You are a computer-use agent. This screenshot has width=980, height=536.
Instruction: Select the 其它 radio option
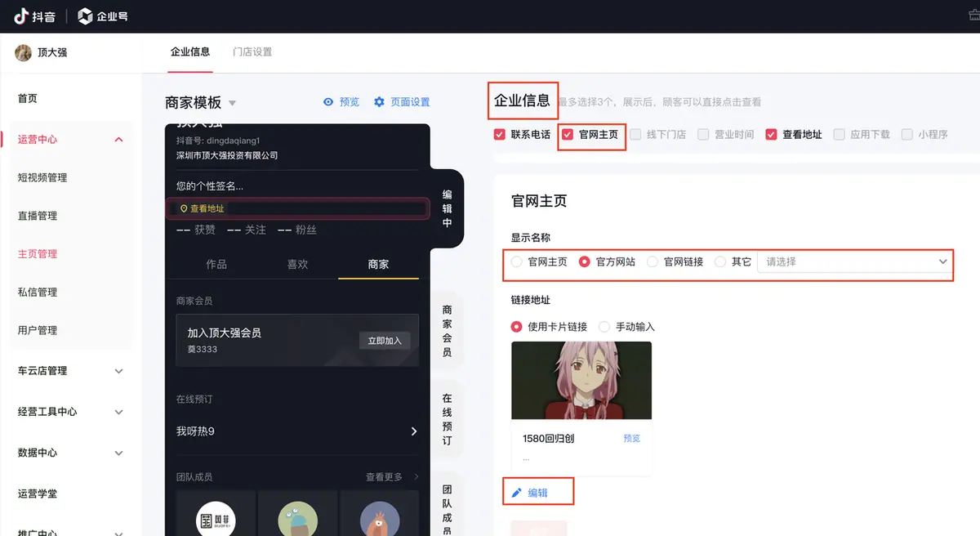pyautogui.click(x=720, y=262)
